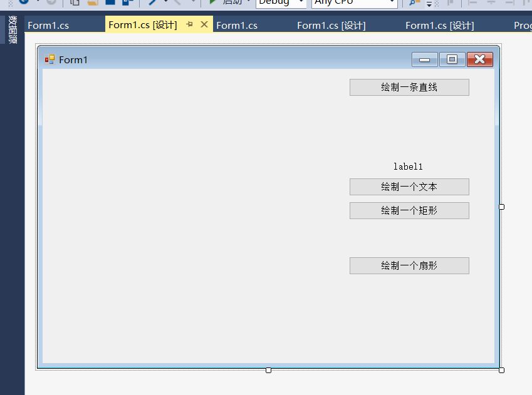Viewport: 532px width, 395px height.
Task: Select the 绘制一个文本 button
Action: coord(409,187)
